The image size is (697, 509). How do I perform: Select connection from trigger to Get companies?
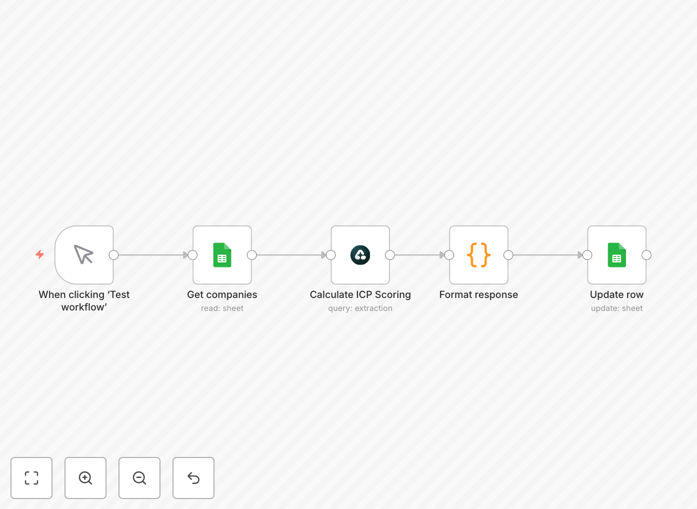click(151, 255)
